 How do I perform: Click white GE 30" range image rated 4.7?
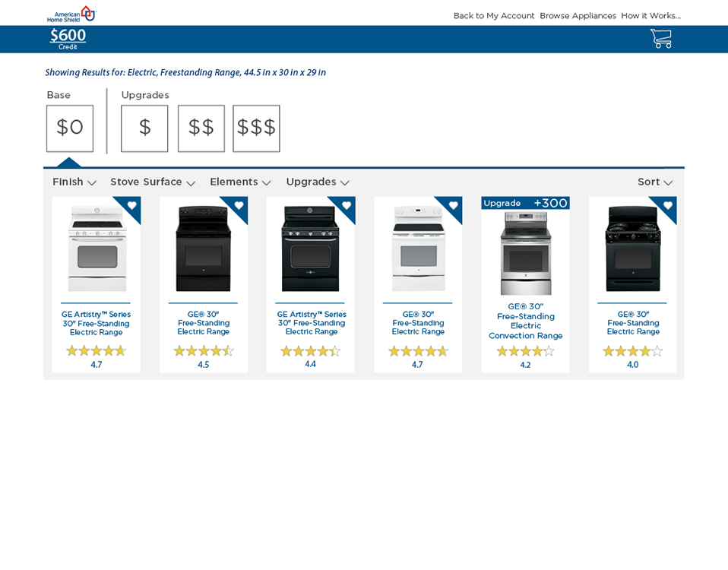point(418,249)
